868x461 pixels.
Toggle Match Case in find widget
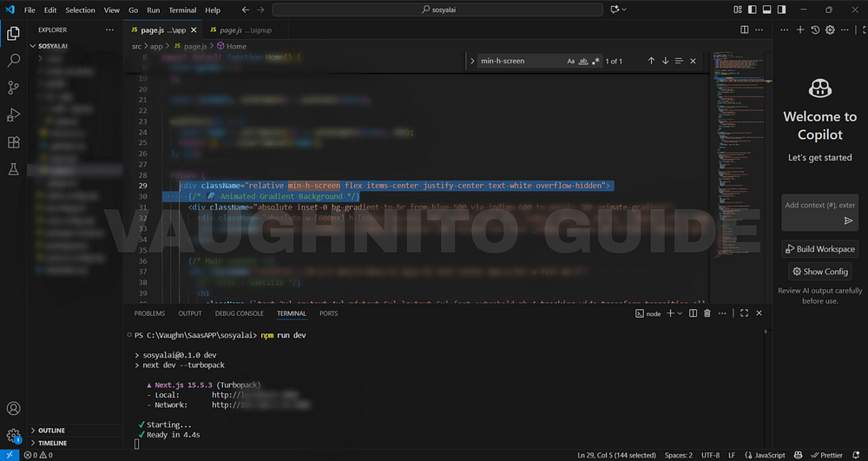click(571, 61)
